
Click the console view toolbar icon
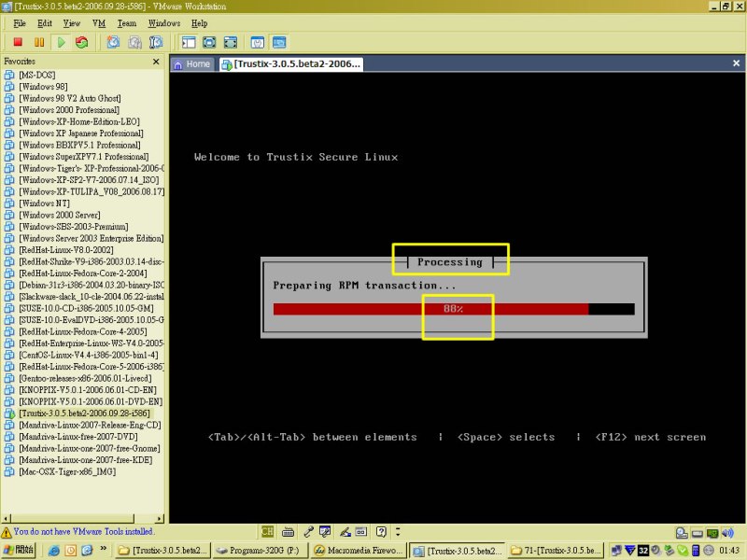pyautogui.click(x=279, y=42)
